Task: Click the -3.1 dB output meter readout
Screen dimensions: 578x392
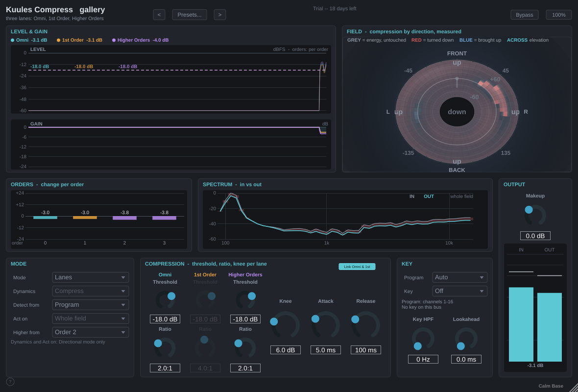Action: tap(535, 366)
